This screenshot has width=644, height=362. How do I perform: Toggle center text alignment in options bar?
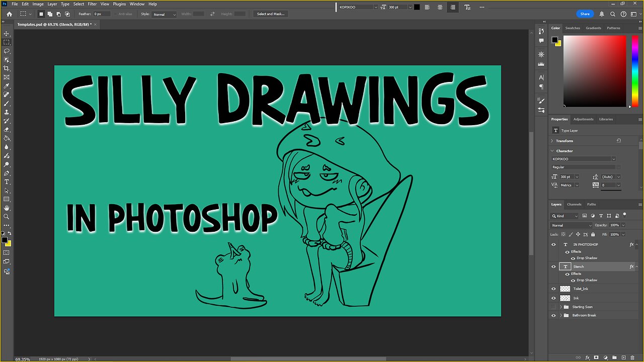(440, 7)
